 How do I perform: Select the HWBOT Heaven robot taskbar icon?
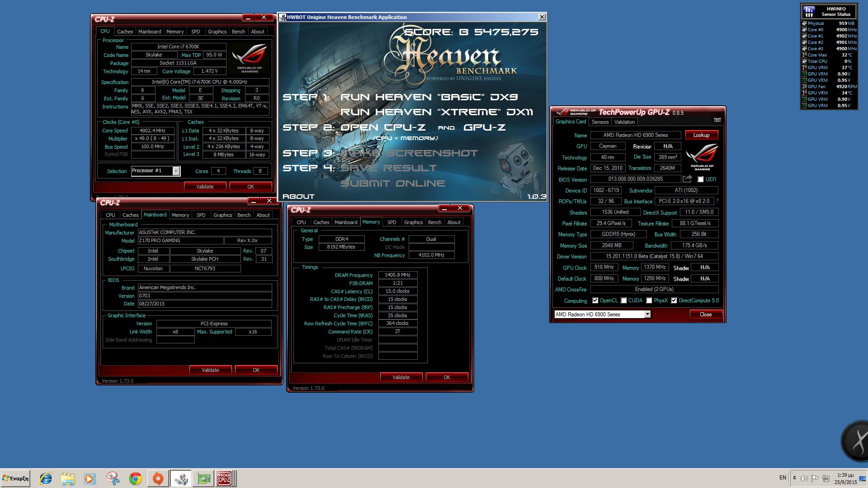181,479
